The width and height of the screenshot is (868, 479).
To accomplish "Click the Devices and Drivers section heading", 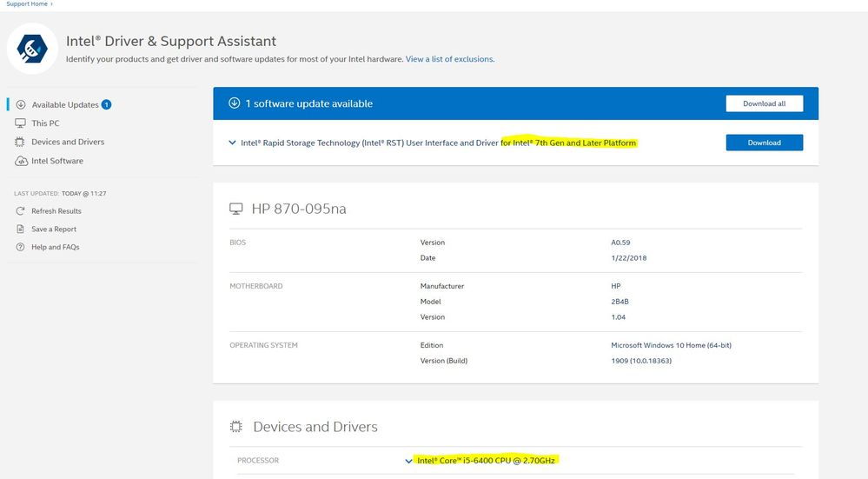I will (315, 426).
